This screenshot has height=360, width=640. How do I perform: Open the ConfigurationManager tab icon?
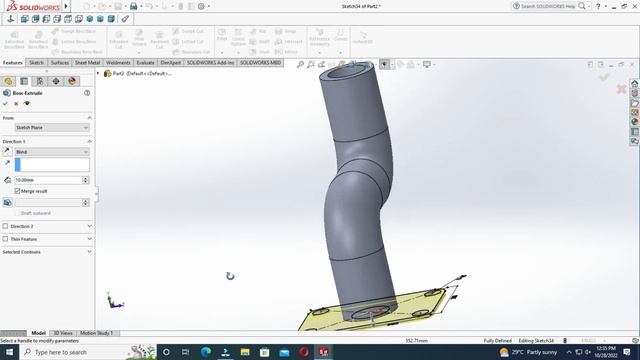click(x=40, y=81)
